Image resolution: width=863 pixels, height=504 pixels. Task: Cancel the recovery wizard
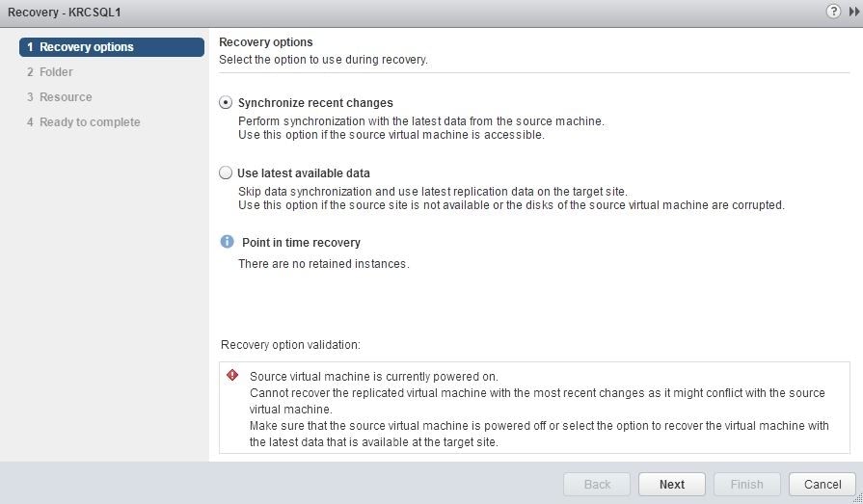click(x=823, y=484)
